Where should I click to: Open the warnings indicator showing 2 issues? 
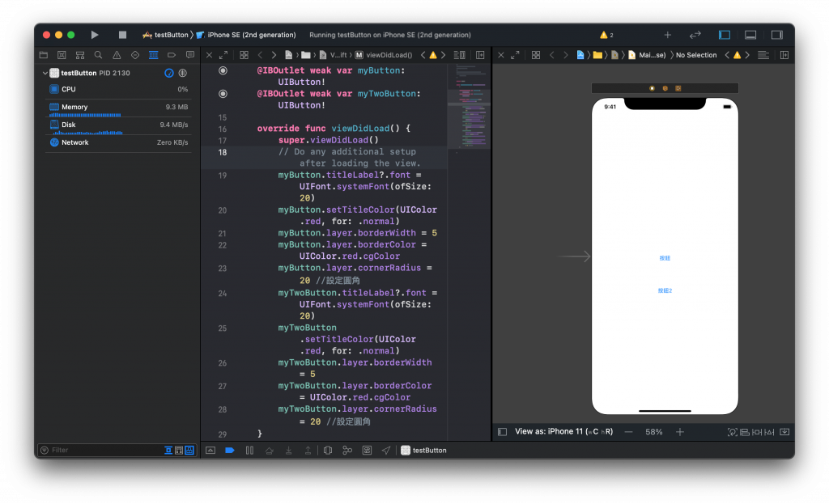pos(606,35)
